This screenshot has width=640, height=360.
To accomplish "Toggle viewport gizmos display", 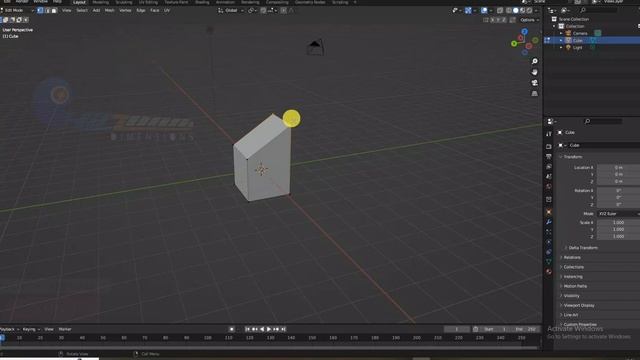I will coord(468,11).
